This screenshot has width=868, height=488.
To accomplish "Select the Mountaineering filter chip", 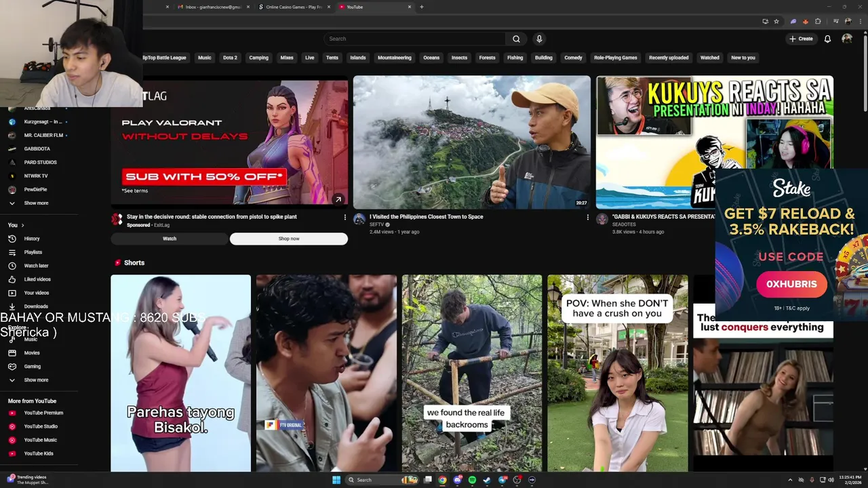I will click(x=394, y=58).
